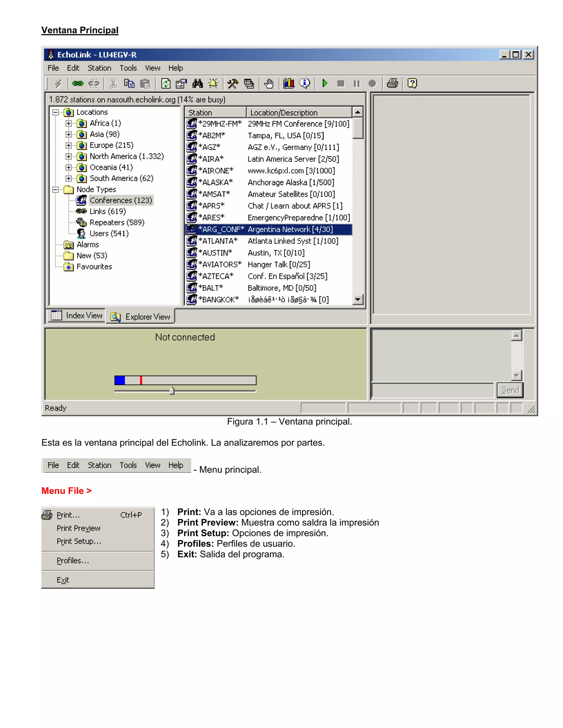The image size is (563, 728).
Task: Open the Tools menu in window
Action: click(128, 68)
